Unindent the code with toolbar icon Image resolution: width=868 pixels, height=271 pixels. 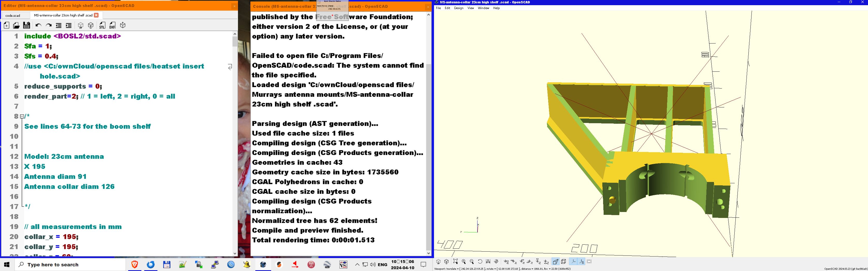tap(59, 26)
